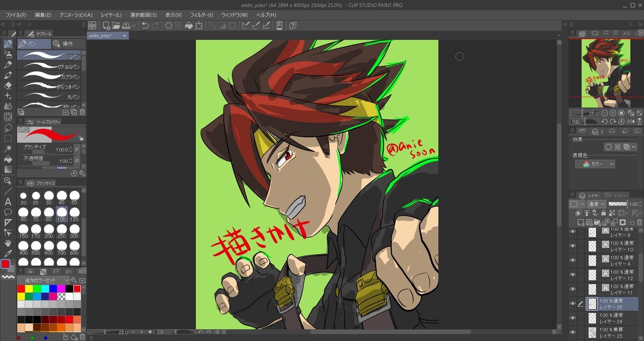Select the Fill bucket tool
644x341 pixels.
pyautogui.click(x=8, y=159)
